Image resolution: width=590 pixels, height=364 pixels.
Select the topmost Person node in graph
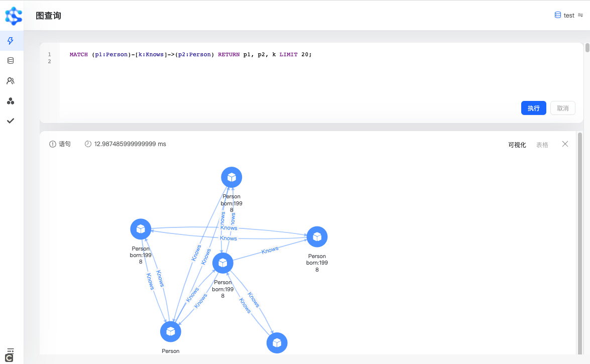pos(231,177)
